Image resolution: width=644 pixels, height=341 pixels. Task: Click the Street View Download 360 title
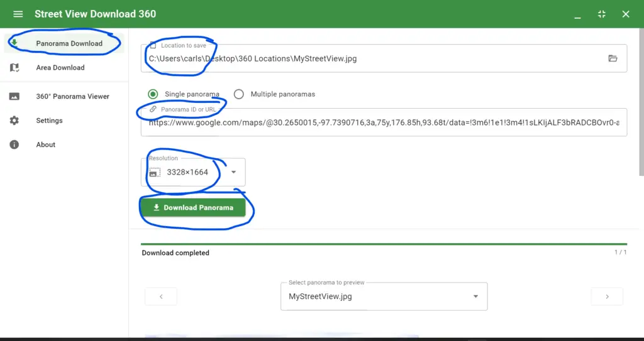tap(96, 14)
